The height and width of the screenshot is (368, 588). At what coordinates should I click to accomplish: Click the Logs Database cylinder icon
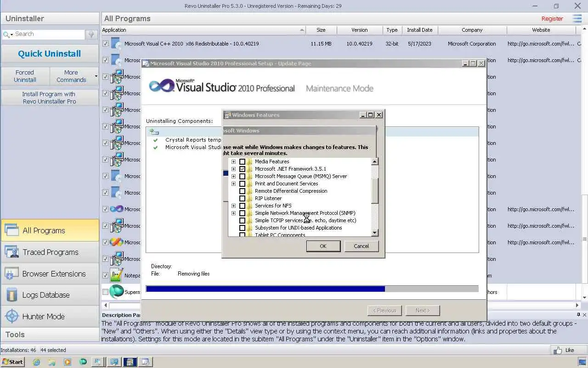point(11,295)
